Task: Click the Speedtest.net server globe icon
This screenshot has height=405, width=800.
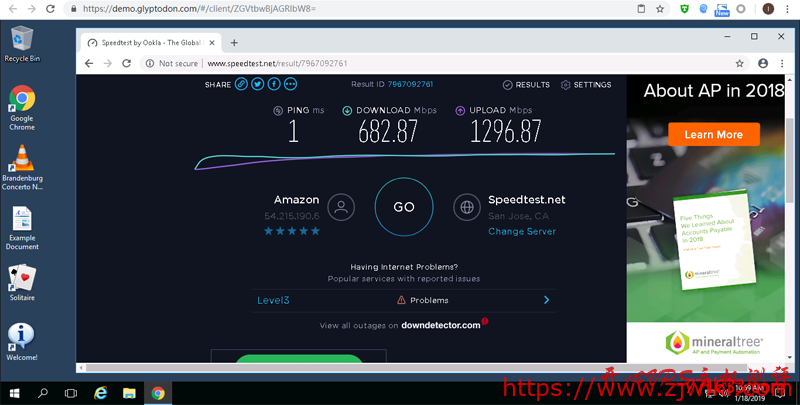Action: (x=465, y=208)
